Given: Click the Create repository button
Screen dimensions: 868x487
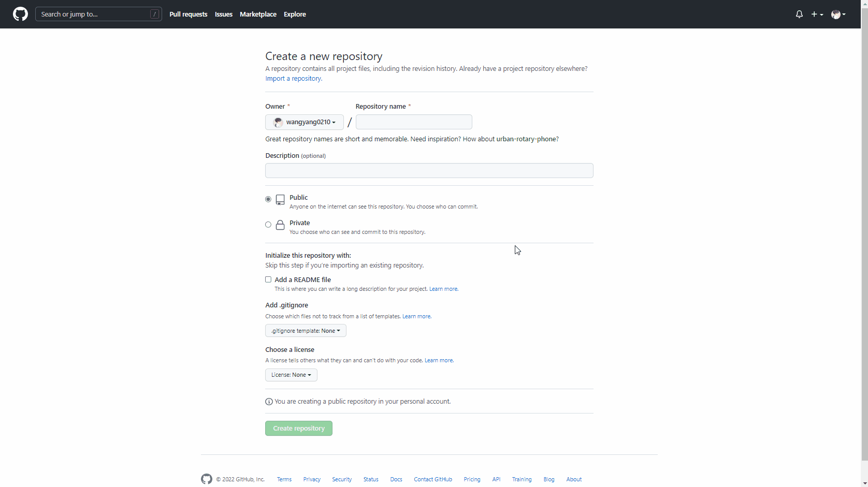Looking at the screenshot, I should click(x=298, y=428).
